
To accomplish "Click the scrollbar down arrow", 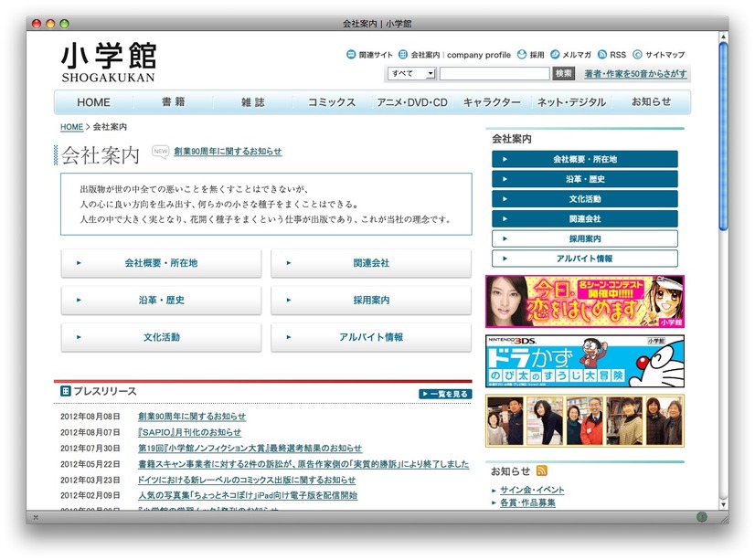I will (723, 504).
